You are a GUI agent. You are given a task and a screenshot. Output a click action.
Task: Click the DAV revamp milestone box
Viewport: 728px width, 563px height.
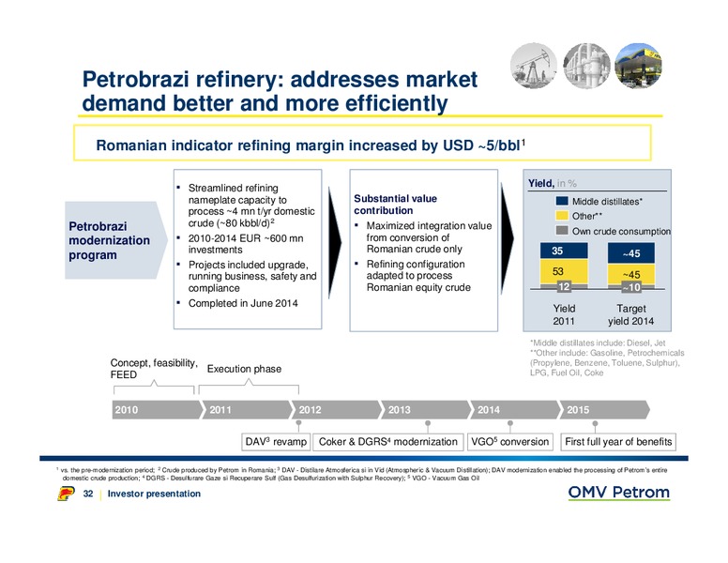coord(276,442)
